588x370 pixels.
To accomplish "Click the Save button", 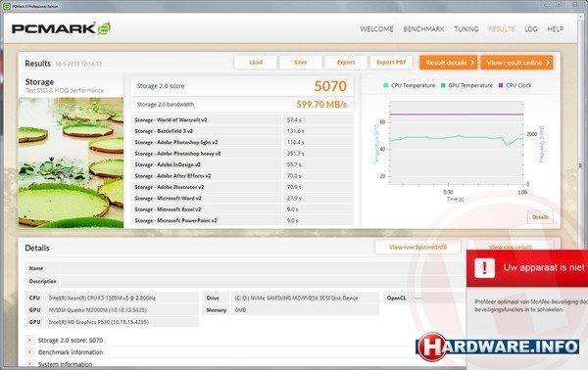I will [301, 63].
